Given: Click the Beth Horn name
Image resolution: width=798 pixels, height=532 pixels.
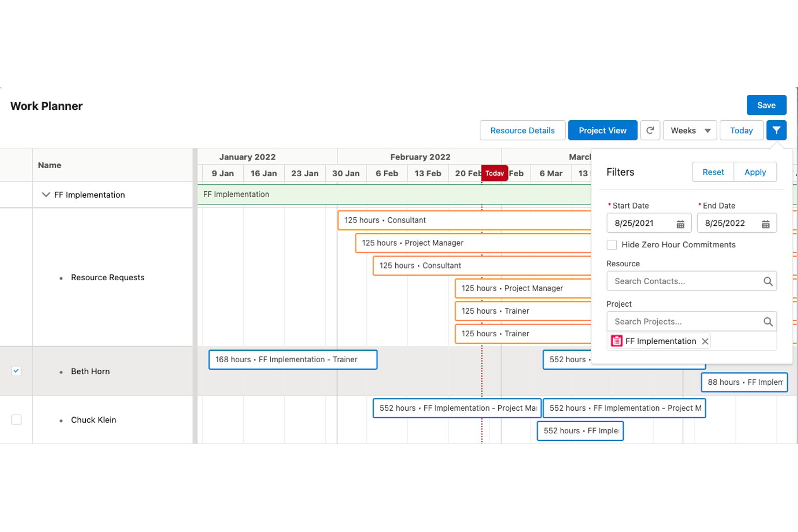Looking at the screenshot, I should [90, 371].
